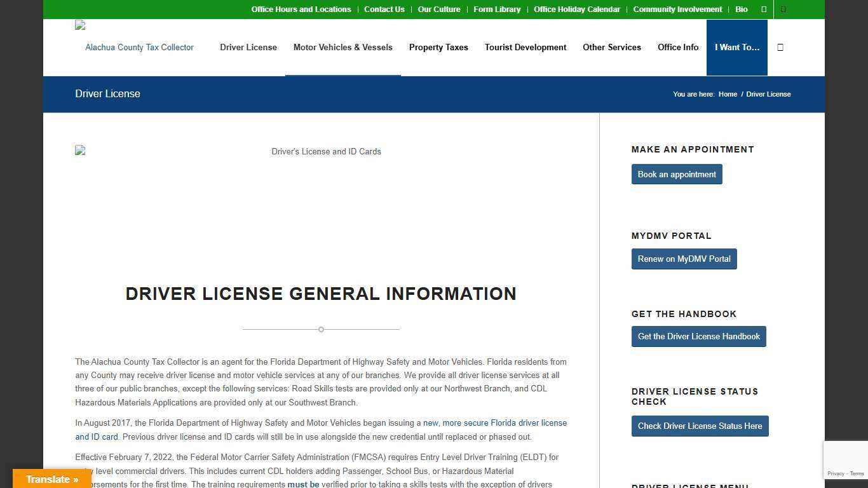Click the must be verified link in the text
The width and height of the screenshot is (868, 488).
tap(303, 484)
